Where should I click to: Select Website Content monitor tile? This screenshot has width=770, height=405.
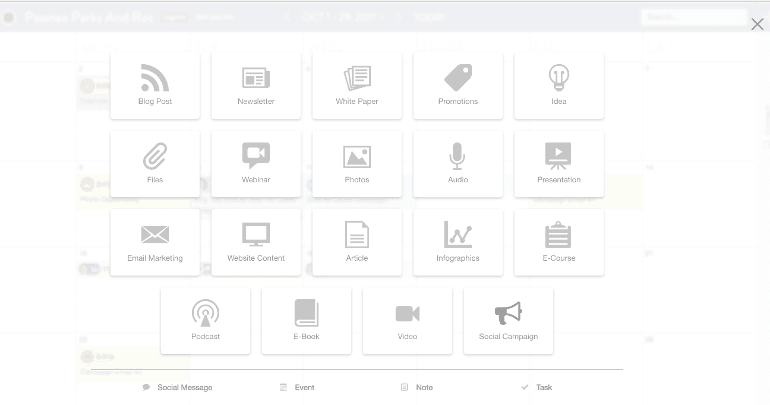click(256, 241)
